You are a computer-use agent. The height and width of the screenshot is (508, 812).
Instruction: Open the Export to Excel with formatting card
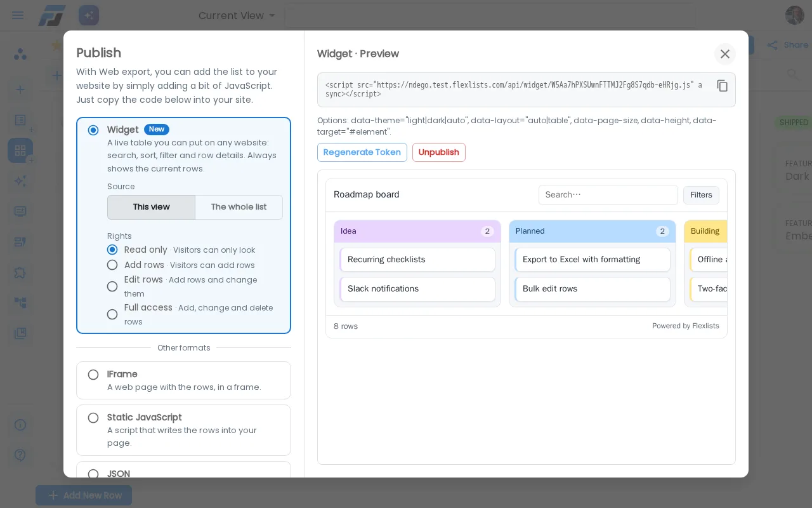593,260
